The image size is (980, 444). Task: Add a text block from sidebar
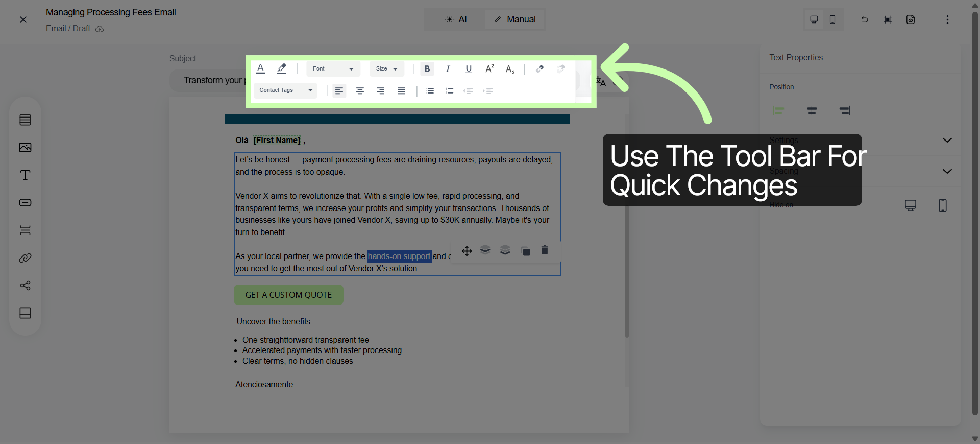click(x=25, y=175)
